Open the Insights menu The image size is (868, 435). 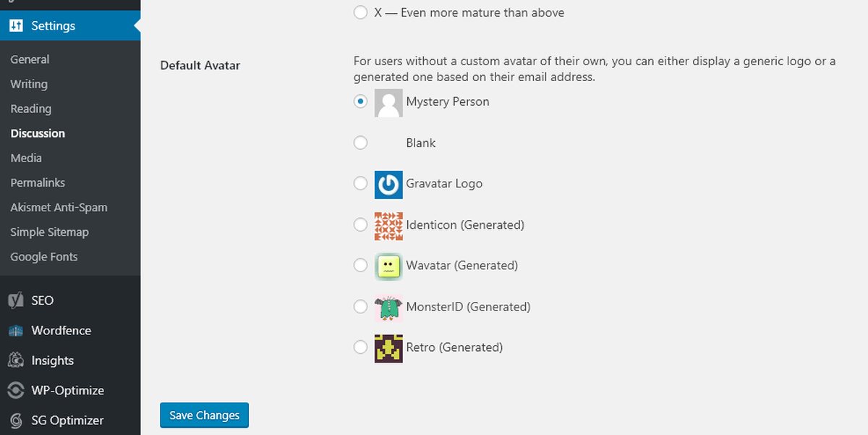[70, 360]
